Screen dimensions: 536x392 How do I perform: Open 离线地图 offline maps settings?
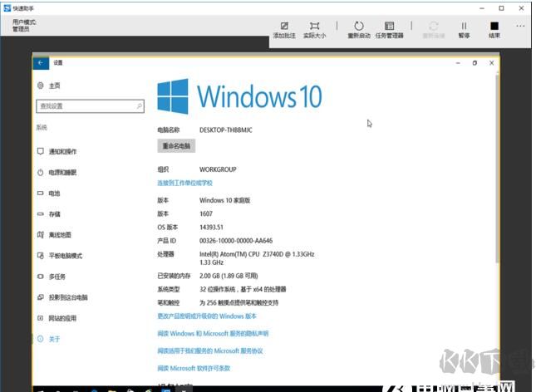[54, 235]
